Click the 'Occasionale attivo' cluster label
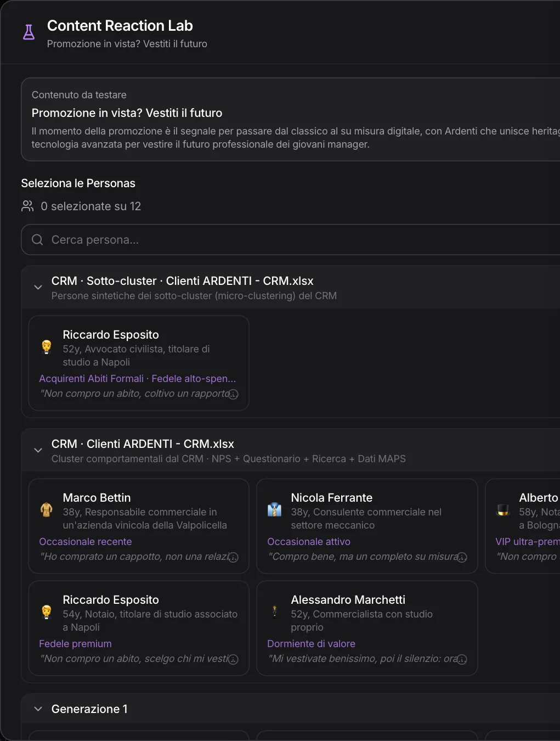The height and width of the screenshot is (741, 560). (309, 541)
